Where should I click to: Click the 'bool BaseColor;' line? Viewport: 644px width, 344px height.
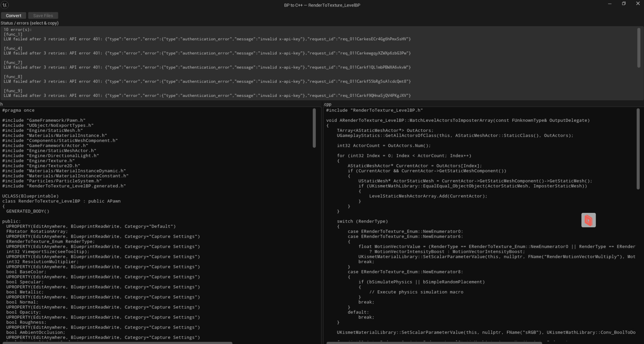[26, 272]
